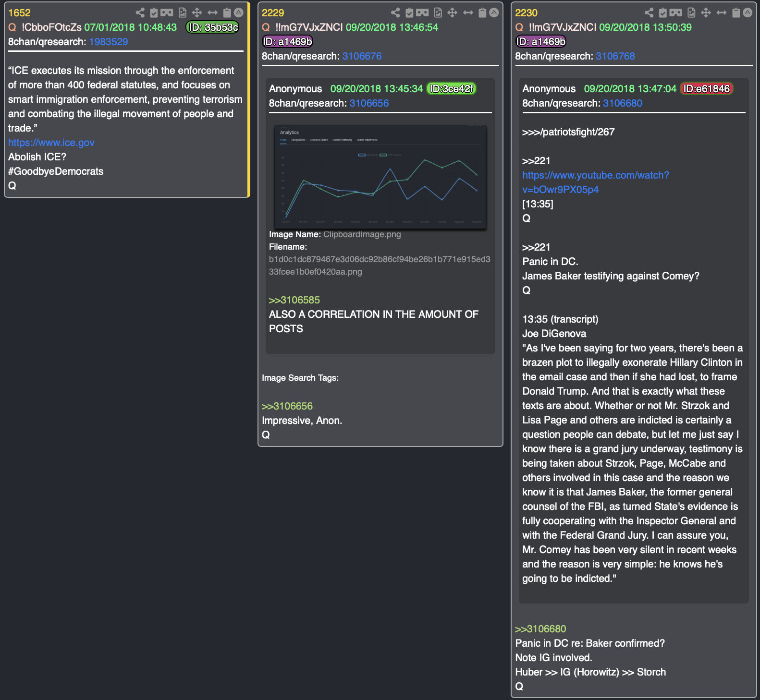
Task: Click the "Abolish ICE?" line
Action: [37, 157]
